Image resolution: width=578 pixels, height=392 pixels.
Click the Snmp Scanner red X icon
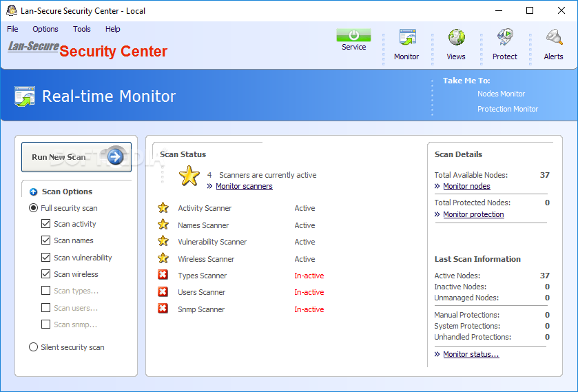coord(163,308)
